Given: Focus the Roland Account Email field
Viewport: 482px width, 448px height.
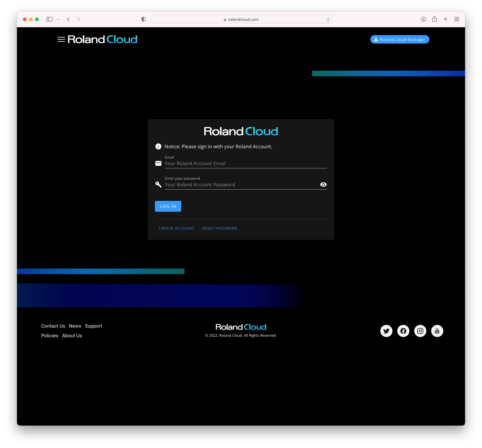Looking at the screenshot, I should 246,164.
